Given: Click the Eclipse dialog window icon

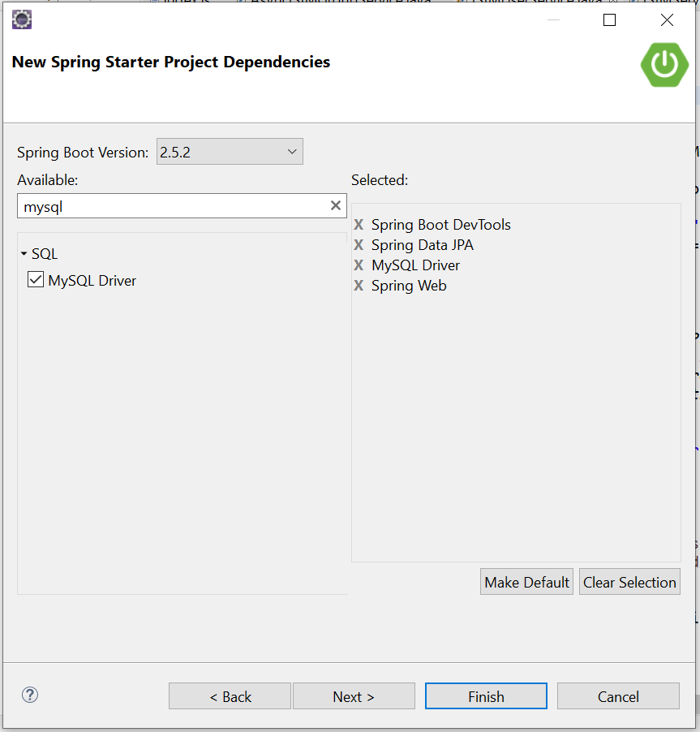Looking at the screenshot, I should [21, 19].
